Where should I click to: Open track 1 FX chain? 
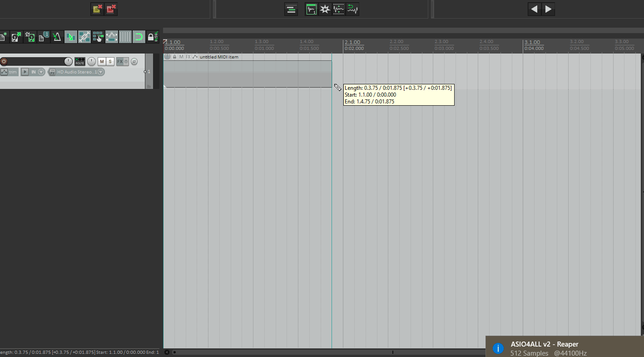point(120,62)
